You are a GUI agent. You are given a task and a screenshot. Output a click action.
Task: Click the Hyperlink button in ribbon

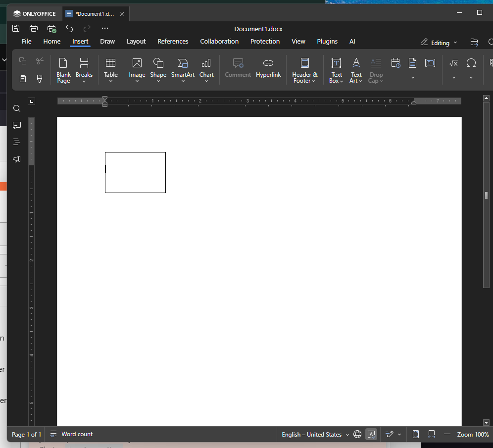pos(268,69)
